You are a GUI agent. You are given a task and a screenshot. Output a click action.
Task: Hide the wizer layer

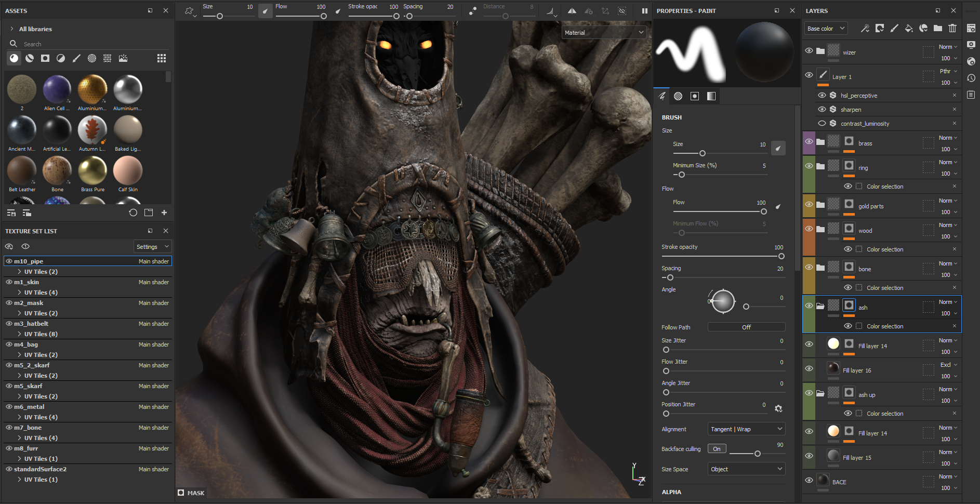point(809,50)
